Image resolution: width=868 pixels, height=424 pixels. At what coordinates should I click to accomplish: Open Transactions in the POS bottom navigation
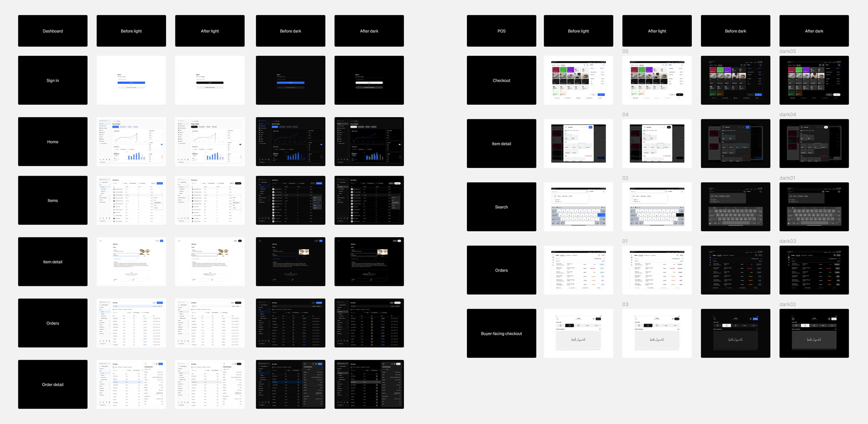coord(568,98)
